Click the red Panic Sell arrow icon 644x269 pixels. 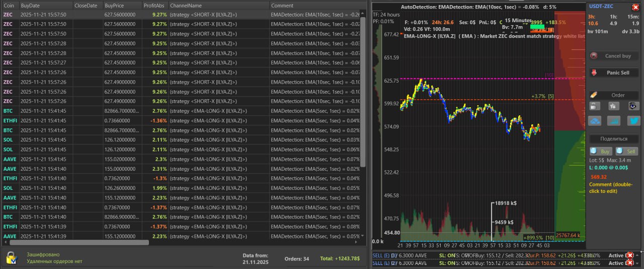594,73
